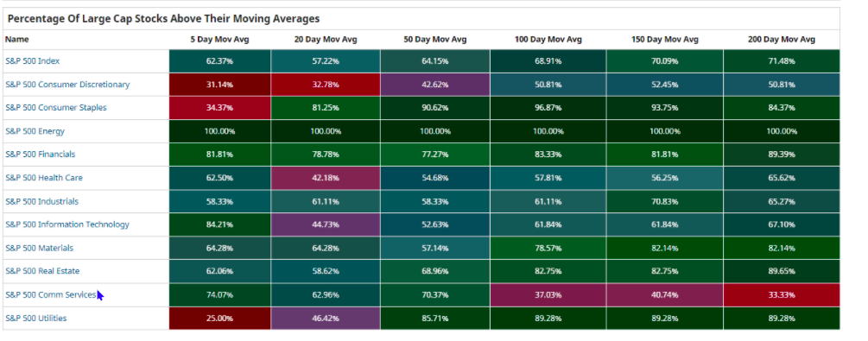868x341 pixels.
Task: Select the Name column header
Action: pyautogui.click(x=16, y=40)
